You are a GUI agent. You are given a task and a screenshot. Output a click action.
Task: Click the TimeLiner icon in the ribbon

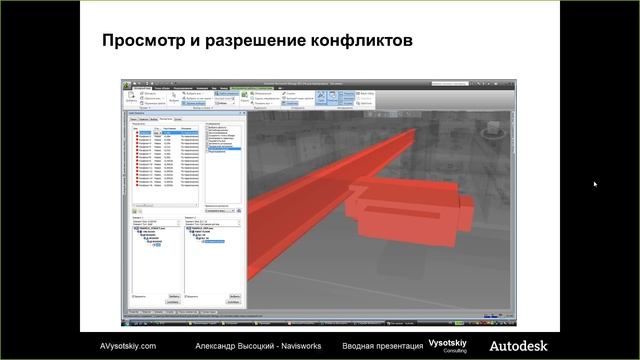(333, 98)
